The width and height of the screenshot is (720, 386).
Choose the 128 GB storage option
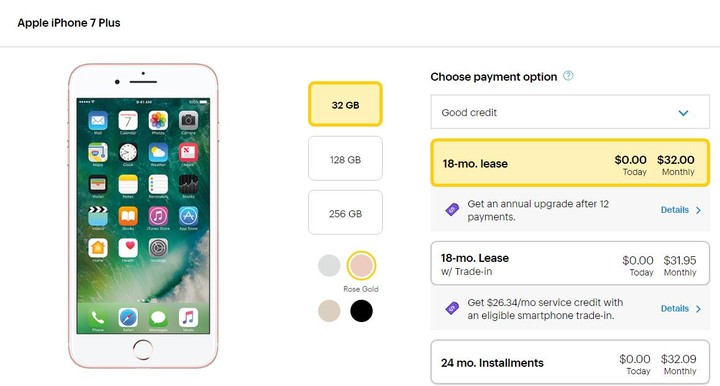coord(345,159)
